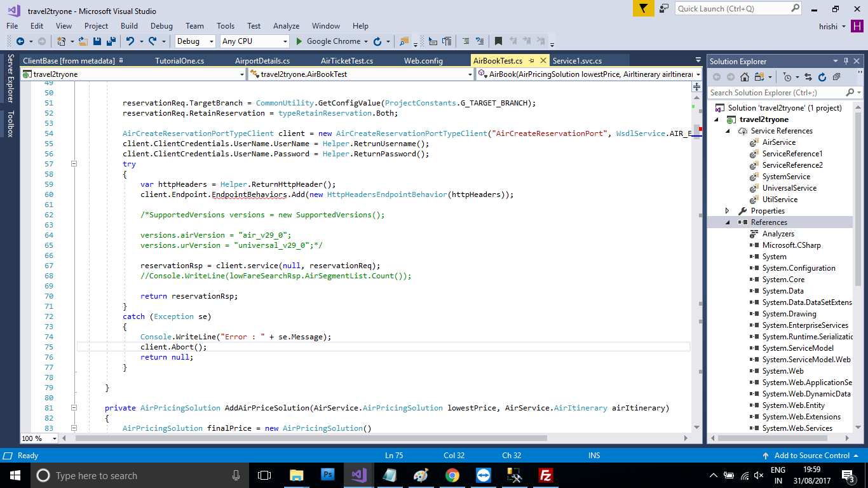The image size is (868, 488).
Task: Start debugging with Google Chrome
Action: [x=330, y=41]
